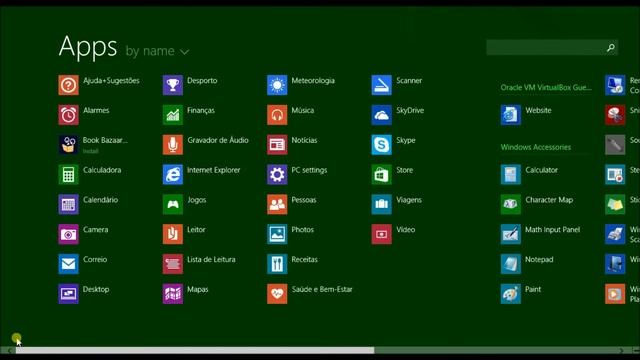Open PC settings gear icon

pyautogui.click(x=277, y=174)
